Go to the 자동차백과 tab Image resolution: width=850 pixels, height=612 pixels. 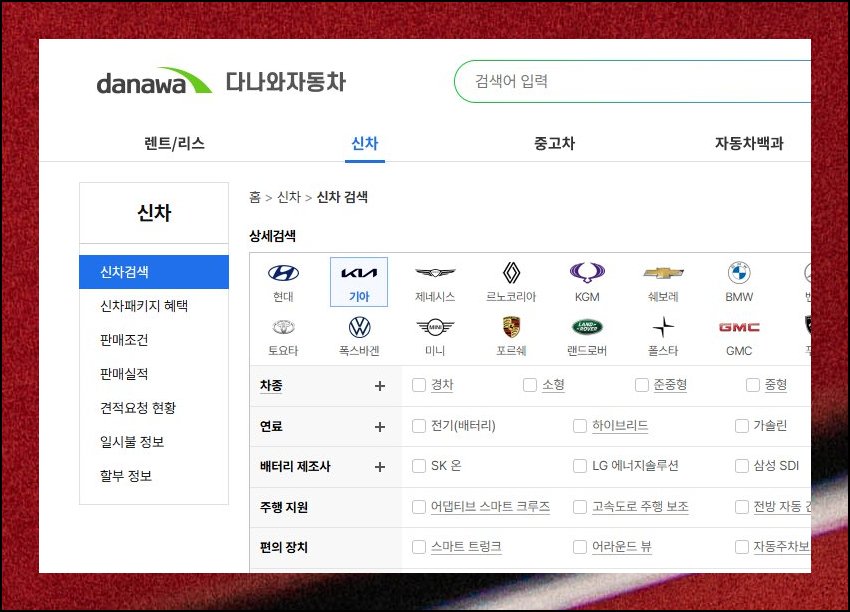pyautogui.click(x=749, y=143)
